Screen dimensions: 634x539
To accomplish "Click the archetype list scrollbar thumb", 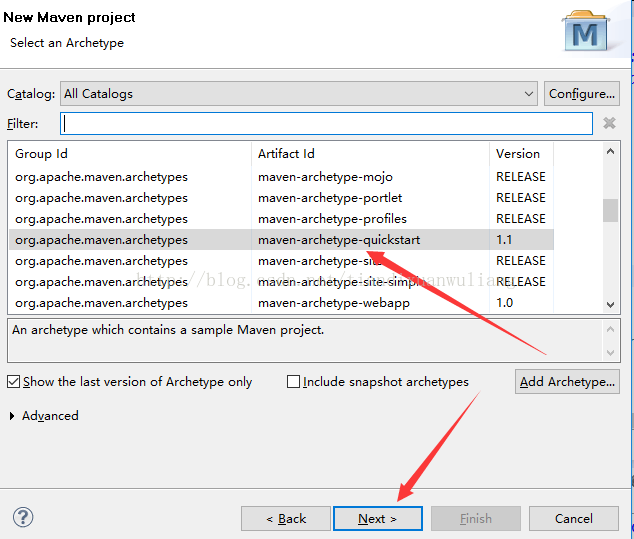I will click(x=611, y=210).
